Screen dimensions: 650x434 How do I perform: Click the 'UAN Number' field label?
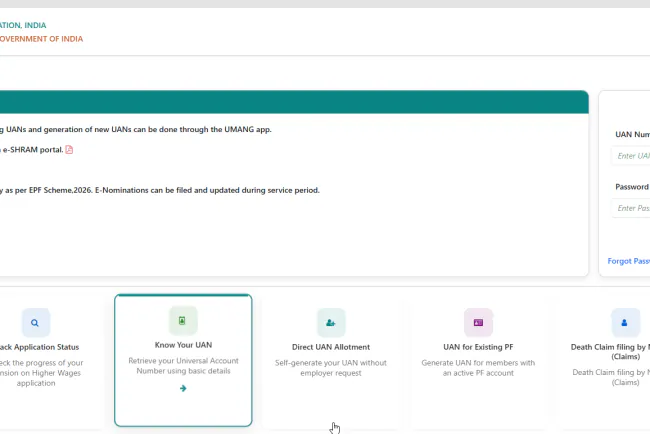pos(633,134)
